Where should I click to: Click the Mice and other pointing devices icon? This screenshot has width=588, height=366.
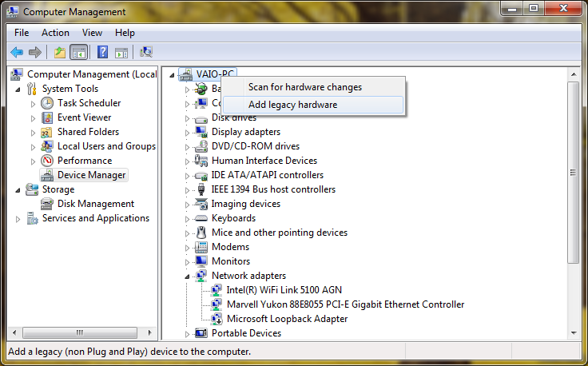(201, 233)
